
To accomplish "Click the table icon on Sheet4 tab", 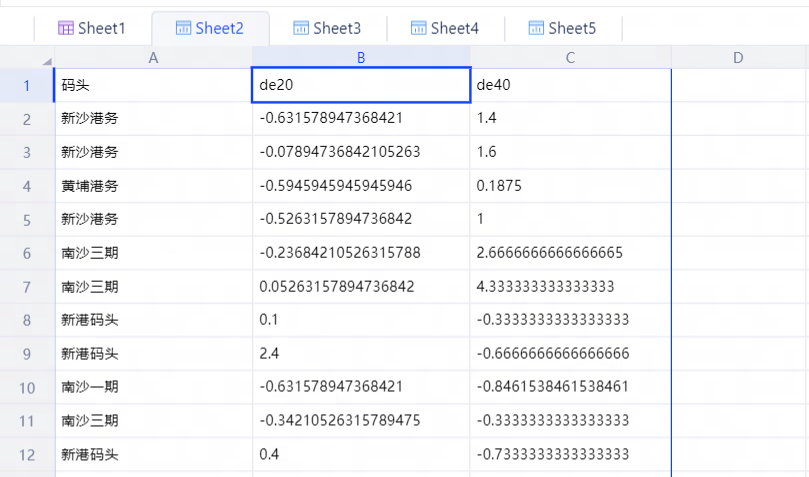I will pos(418,28).
